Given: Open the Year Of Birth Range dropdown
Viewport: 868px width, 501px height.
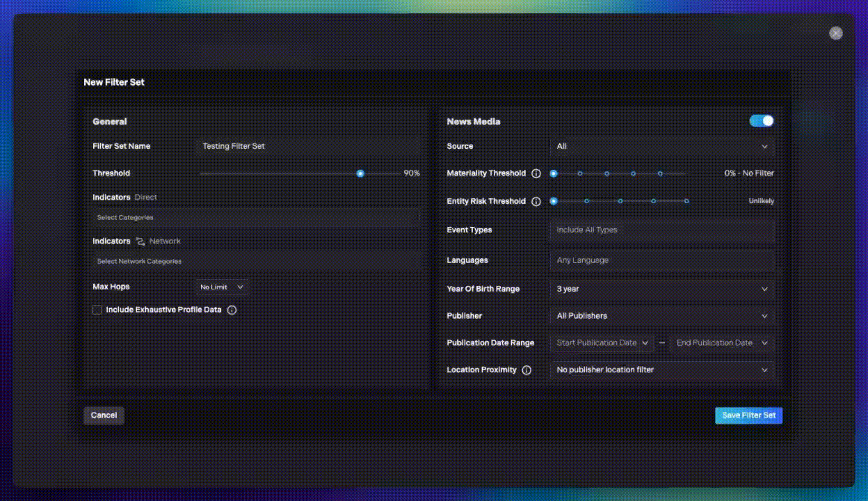Looking at the screenshot, I should click(661, 289).
